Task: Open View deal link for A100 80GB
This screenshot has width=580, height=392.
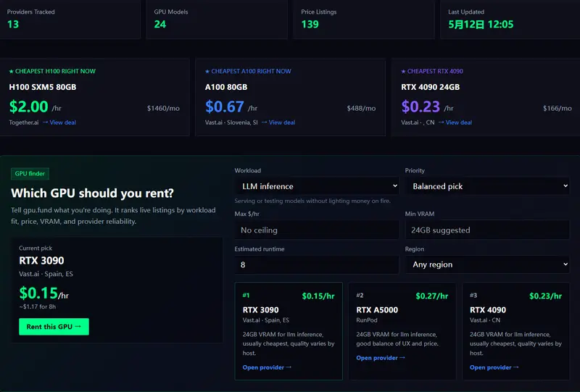Action: (x=278, y=122)
